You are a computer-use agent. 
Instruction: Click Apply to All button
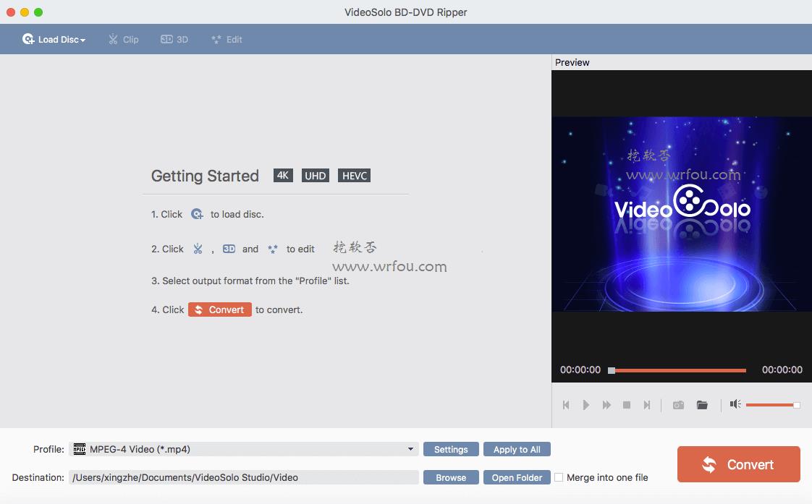pyautogui.click(x=517, y=449)
